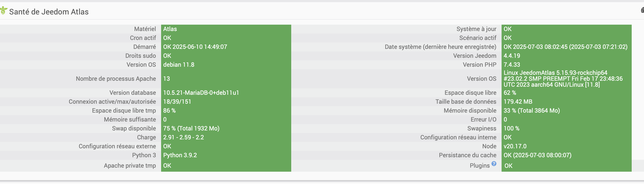Select the MariaDB database version cell
The height and width of the screenshot is (184, 644).
pyautogui.click(x=226, y=93)
